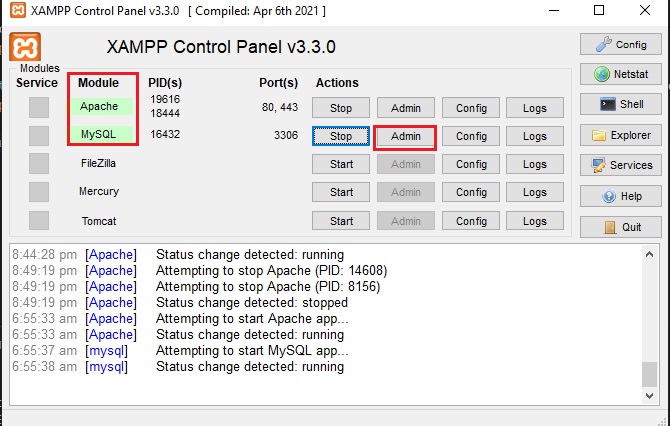The image size is (670, 426).
Task: Open the Tomcat Logs menu
Action: (x=535, y=221)
